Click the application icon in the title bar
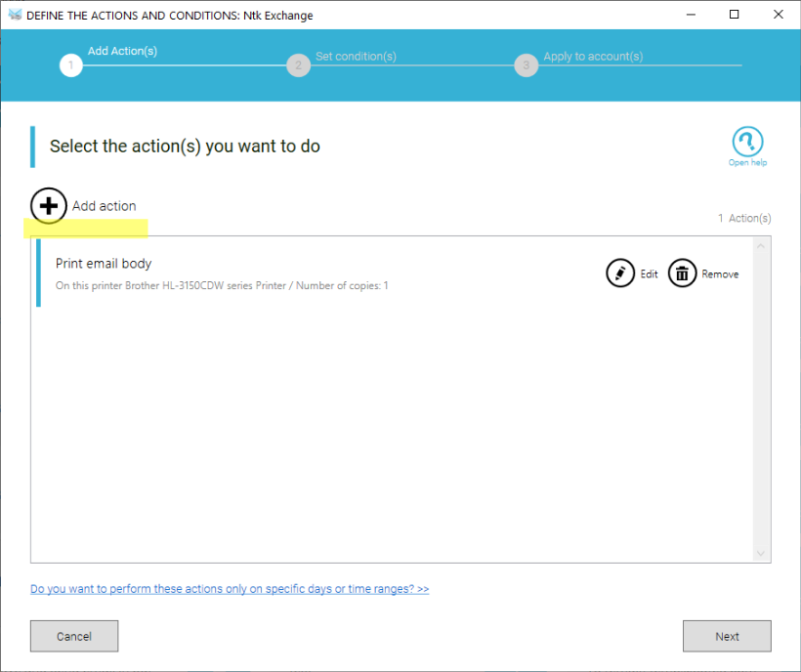 pyautogui.click(x=13, y=14)
